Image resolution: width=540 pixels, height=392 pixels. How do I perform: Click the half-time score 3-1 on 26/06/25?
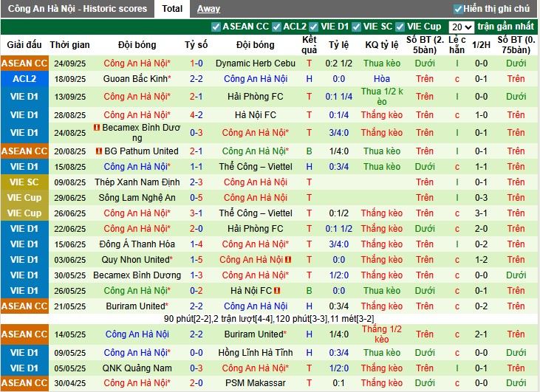(481, 213)
